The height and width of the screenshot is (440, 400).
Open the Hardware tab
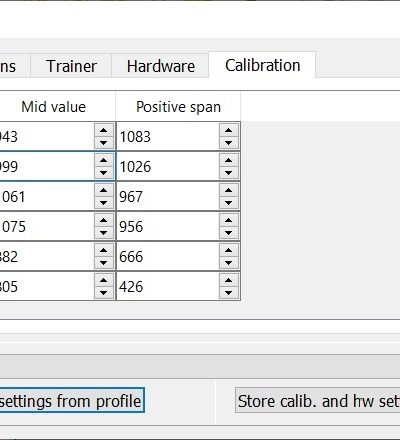[160, 66]
